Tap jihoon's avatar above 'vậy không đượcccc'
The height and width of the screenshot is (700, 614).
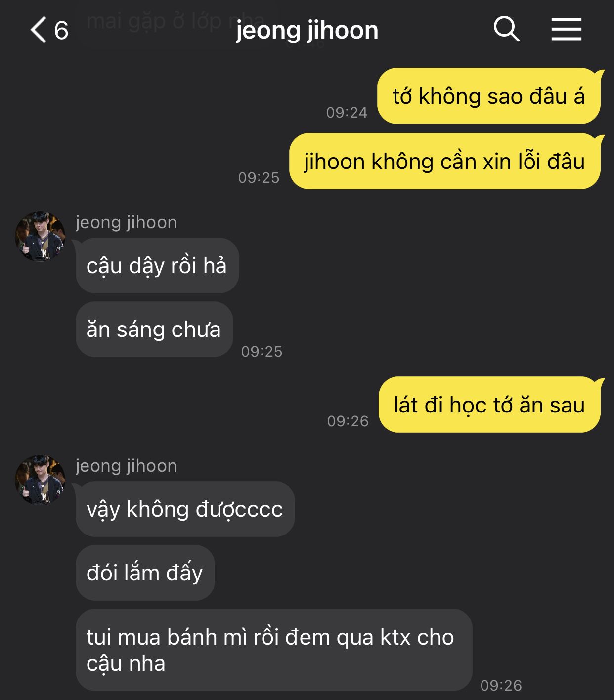tap(40, 480)
